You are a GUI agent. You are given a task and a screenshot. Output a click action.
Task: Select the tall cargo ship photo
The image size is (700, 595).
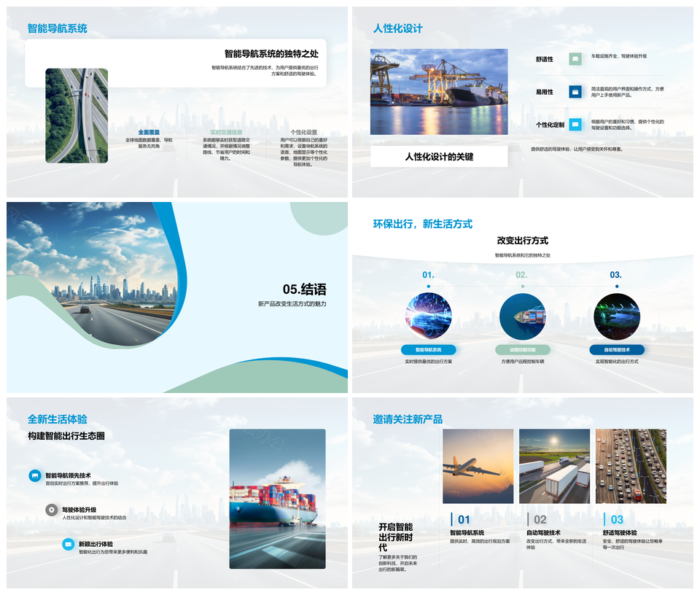coord(277,499)
